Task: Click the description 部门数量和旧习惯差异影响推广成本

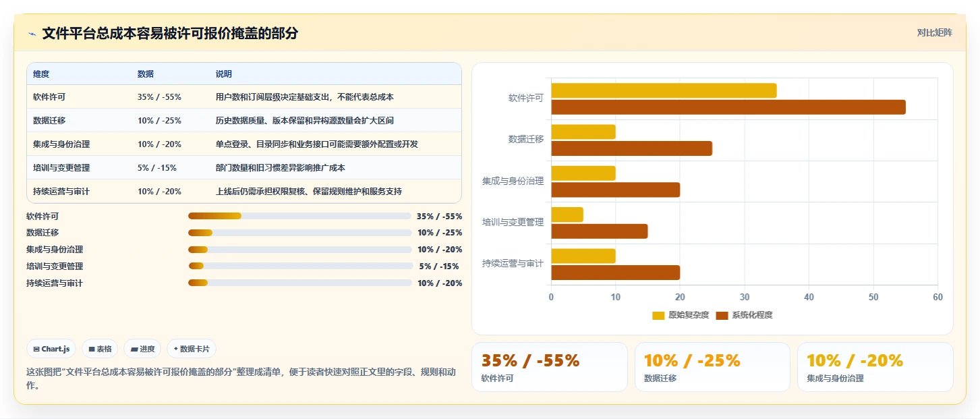Action: pos(281,168)
